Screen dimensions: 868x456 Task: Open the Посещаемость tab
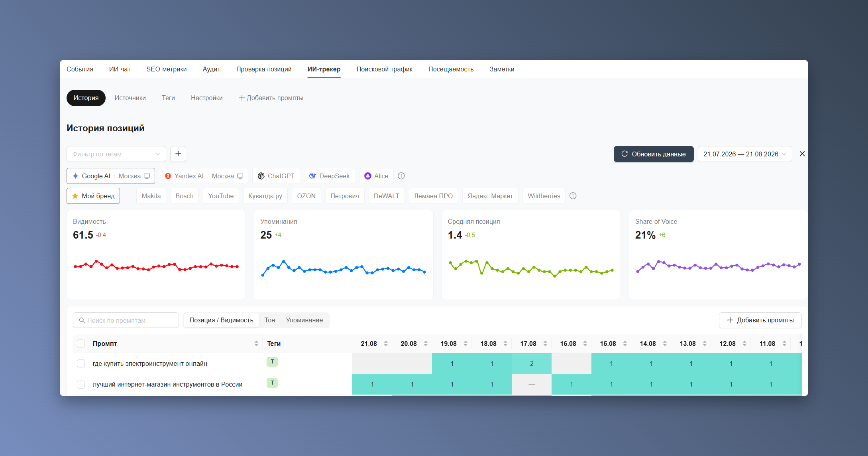pyautogui.click(x=451, y=69)
